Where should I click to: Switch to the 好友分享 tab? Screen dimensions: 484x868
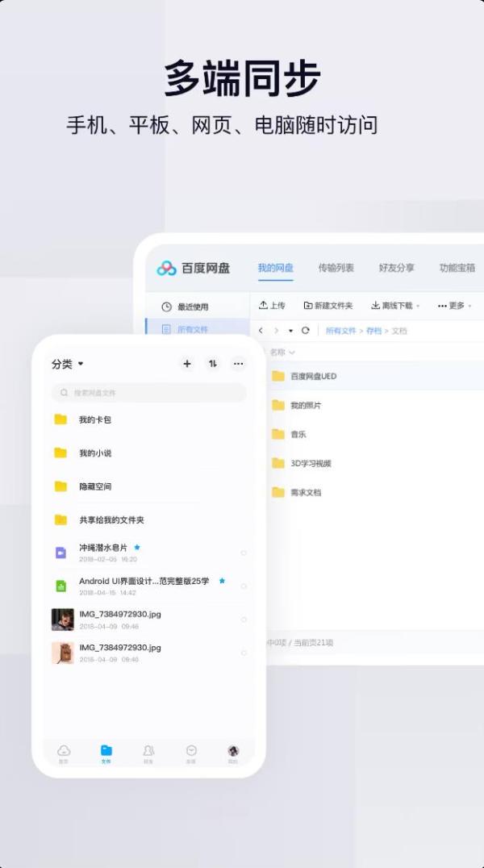coord(397,268)
